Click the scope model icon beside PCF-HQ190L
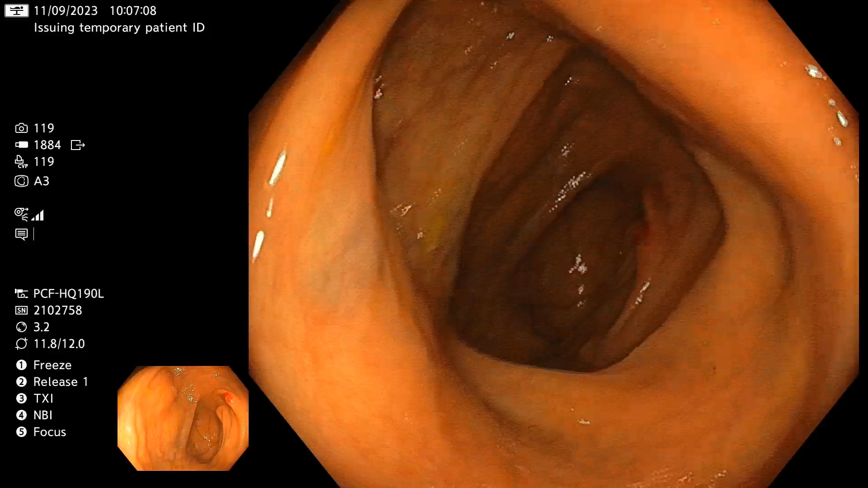Screen dimensions: 868x488 point(21,294)
